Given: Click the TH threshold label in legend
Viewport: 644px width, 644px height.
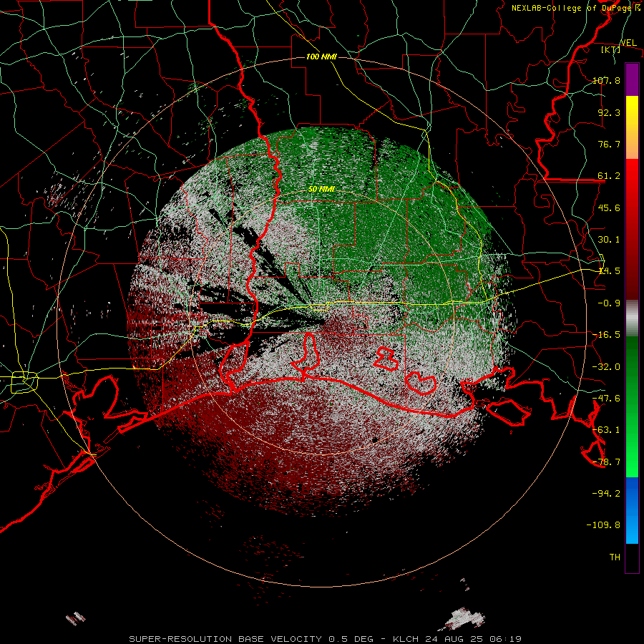Looking at the screenshot, I should 615,557.
